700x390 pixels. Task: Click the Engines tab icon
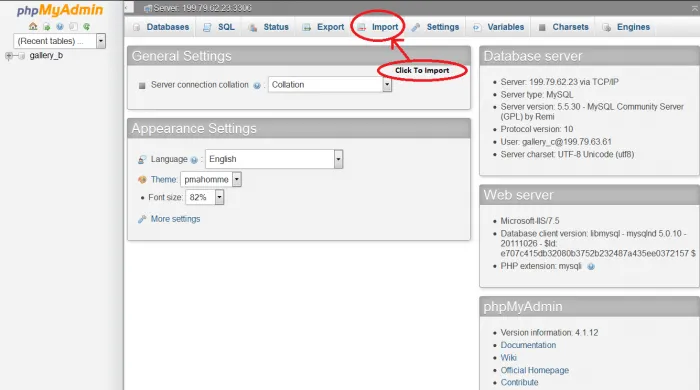606,27
